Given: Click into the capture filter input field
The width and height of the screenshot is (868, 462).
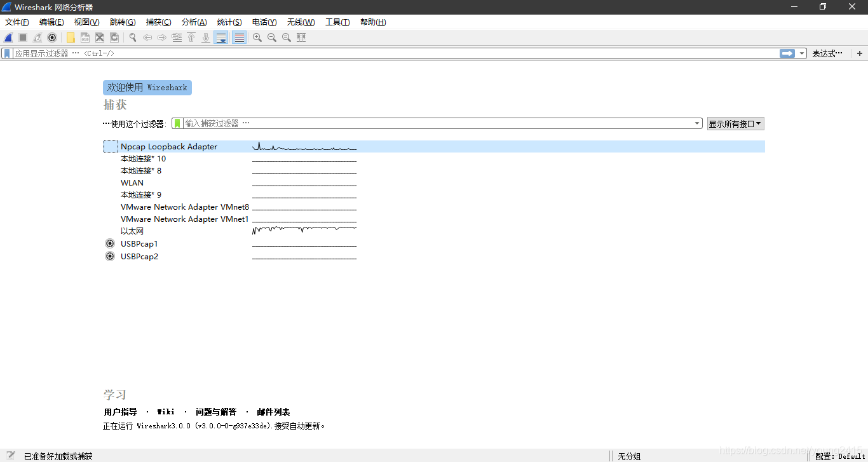Looking at the screenshot, I should pyautogui.click(x=437, y=123).
